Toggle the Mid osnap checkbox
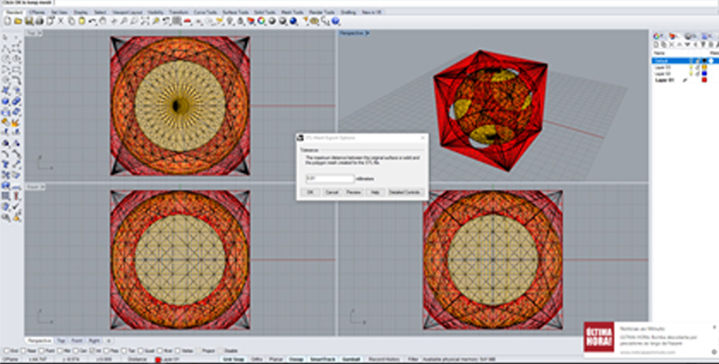 [60, 351]
